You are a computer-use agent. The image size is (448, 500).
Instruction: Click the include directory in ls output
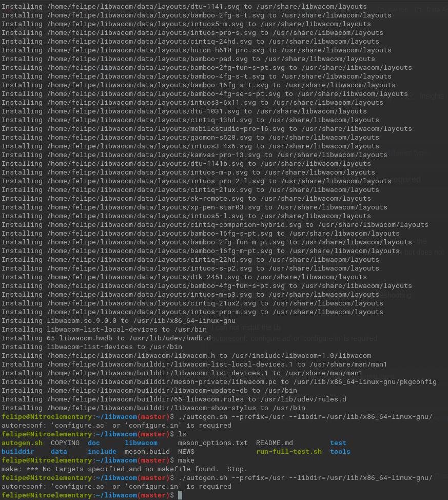click(102, 452)
